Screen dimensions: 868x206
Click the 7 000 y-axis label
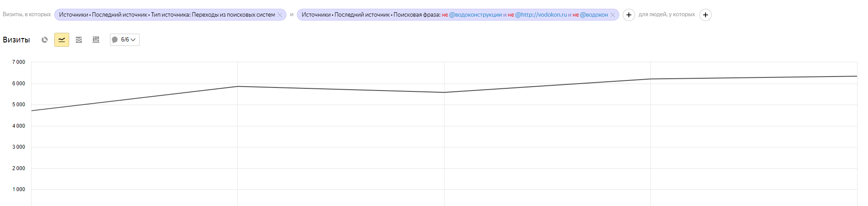tap(18, 62)
